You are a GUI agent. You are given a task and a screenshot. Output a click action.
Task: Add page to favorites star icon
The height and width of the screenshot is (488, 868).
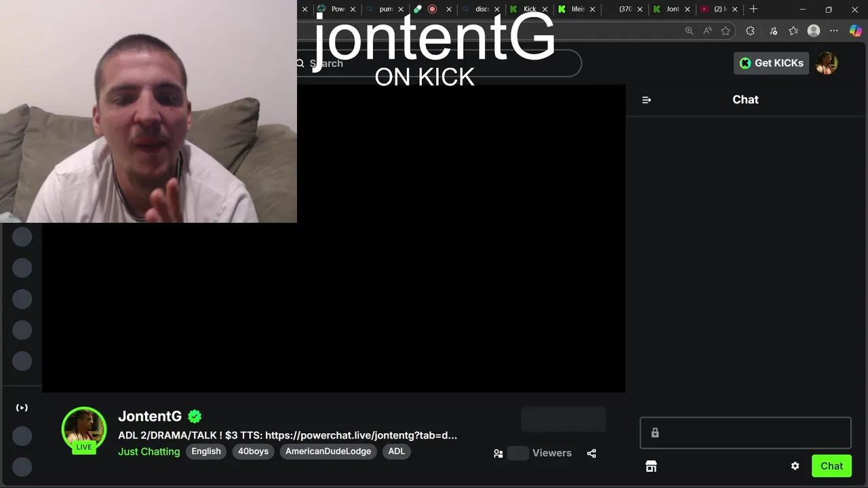(726, 30)
